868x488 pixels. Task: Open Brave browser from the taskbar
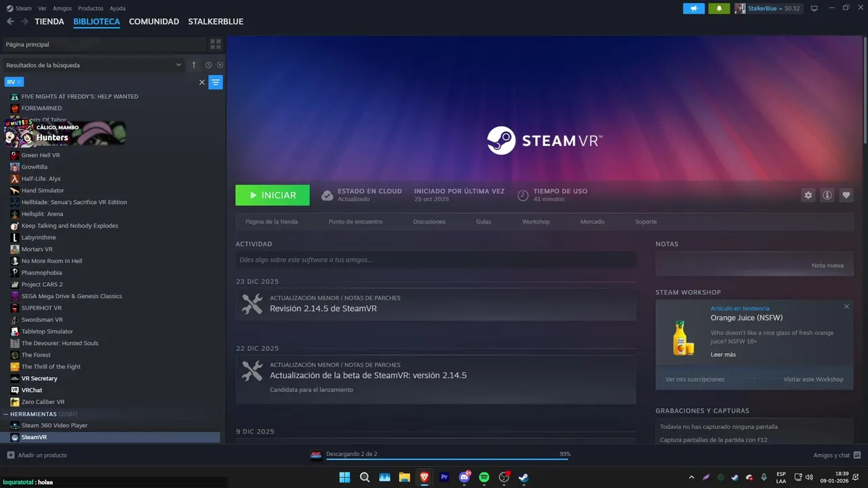coord(425,477)
